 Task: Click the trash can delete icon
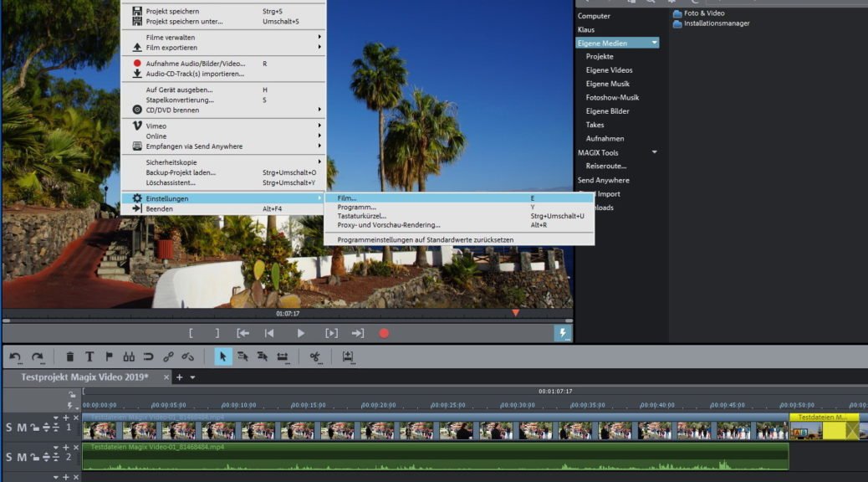pos(69,356)
